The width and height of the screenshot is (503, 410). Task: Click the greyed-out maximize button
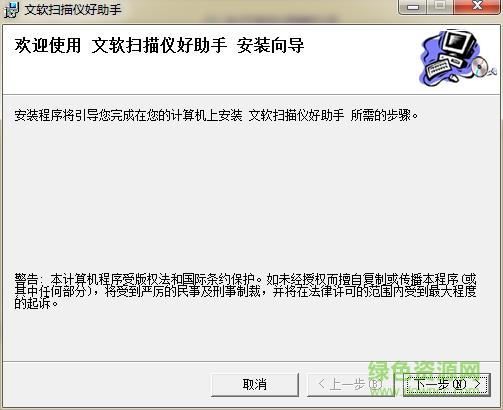(440, 6)
